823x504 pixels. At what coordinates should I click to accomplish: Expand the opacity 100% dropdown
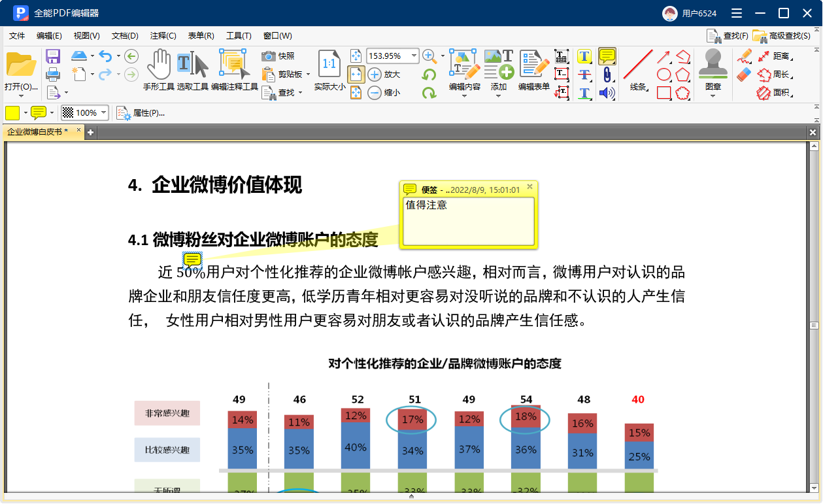pyautogui.click(x=103, y=113)
